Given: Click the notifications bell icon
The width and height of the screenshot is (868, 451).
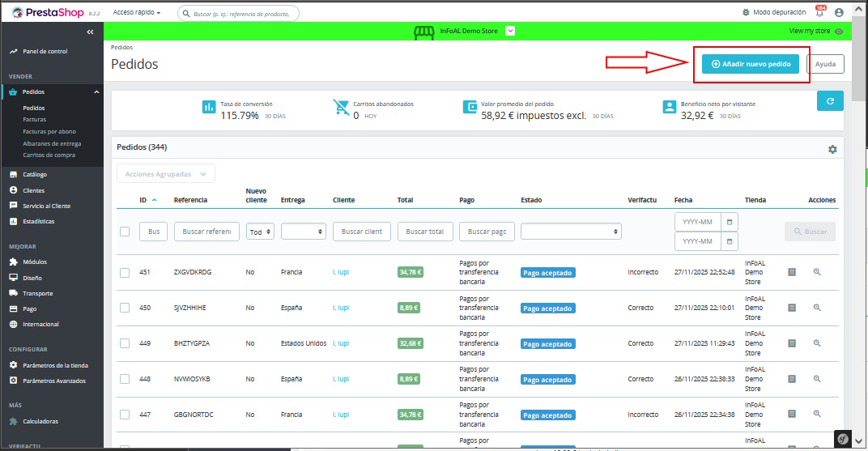Looking at the screenshot, I should [x=820, y=13].
